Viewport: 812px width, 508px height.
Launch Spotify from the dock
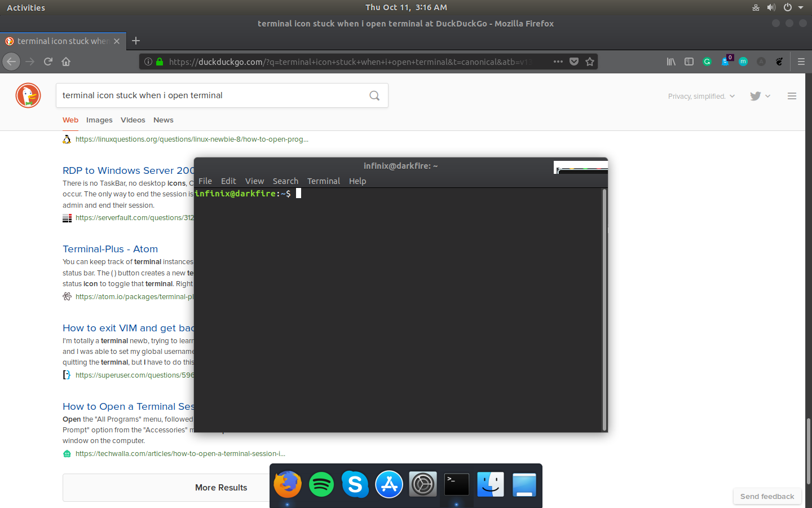321,484
